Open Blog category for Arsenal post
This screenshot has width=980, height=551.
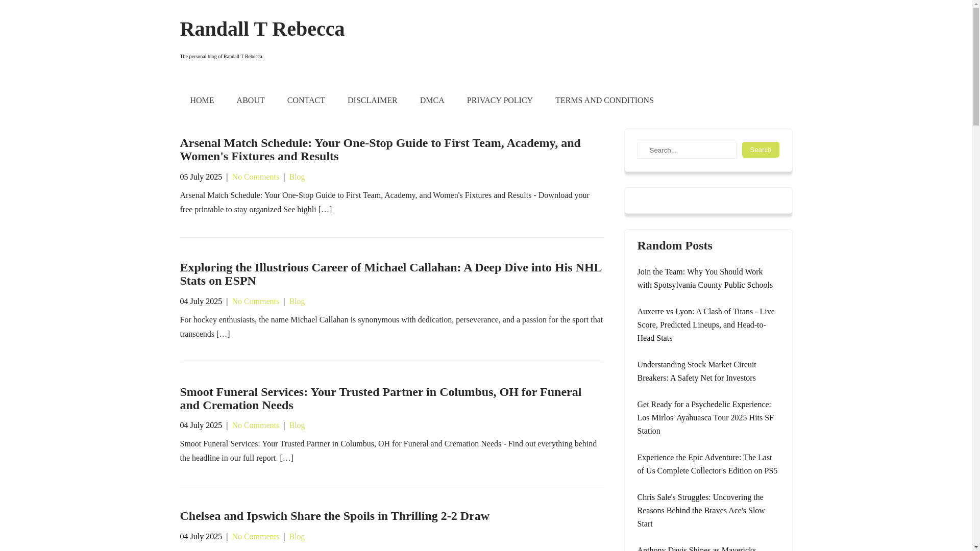297,177
